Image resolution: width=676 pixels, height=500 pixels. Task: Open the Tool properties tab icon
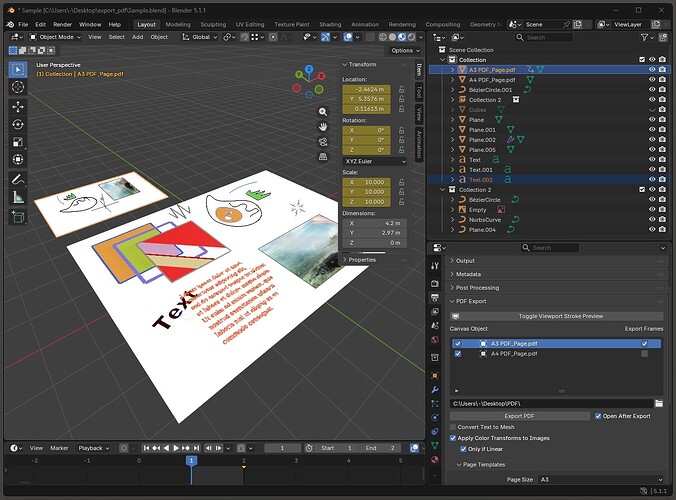point(435,266)
